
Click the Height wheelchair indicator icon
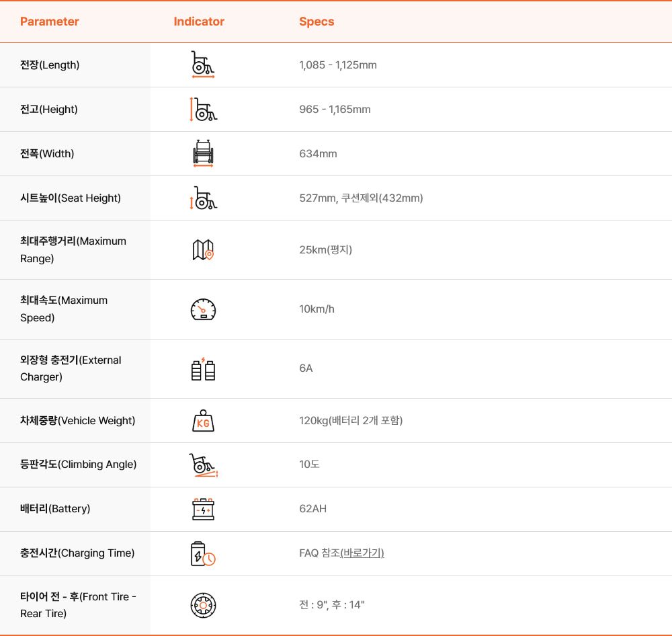pos(203,110)
